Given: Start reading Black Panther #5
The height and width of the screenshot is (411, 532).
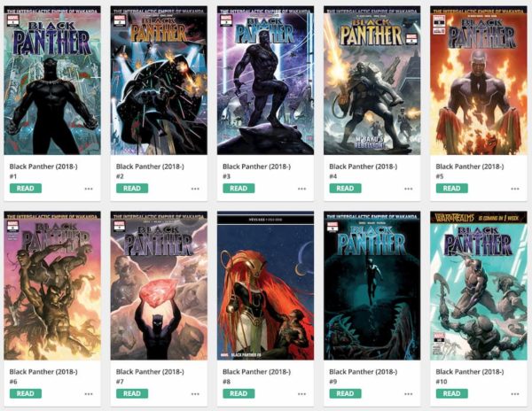Looking at the screenshot, I should point(451,189).
